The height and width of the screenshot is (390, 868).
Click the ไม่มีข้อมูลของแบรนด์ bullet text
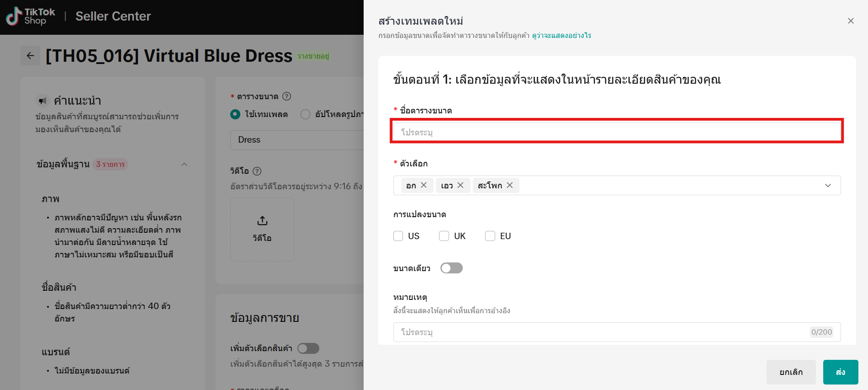click(x=92, y=371)
